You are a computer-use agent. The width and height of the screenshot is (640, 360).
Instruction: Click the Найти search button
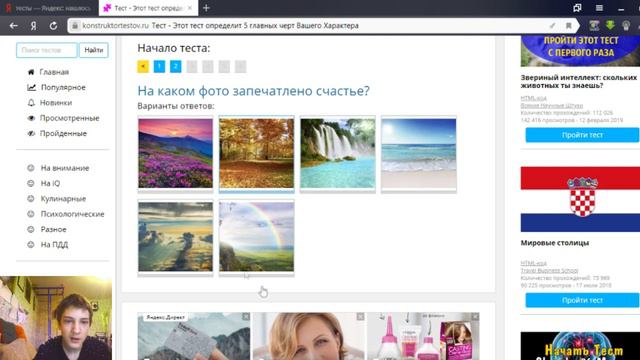click(93, 50)
